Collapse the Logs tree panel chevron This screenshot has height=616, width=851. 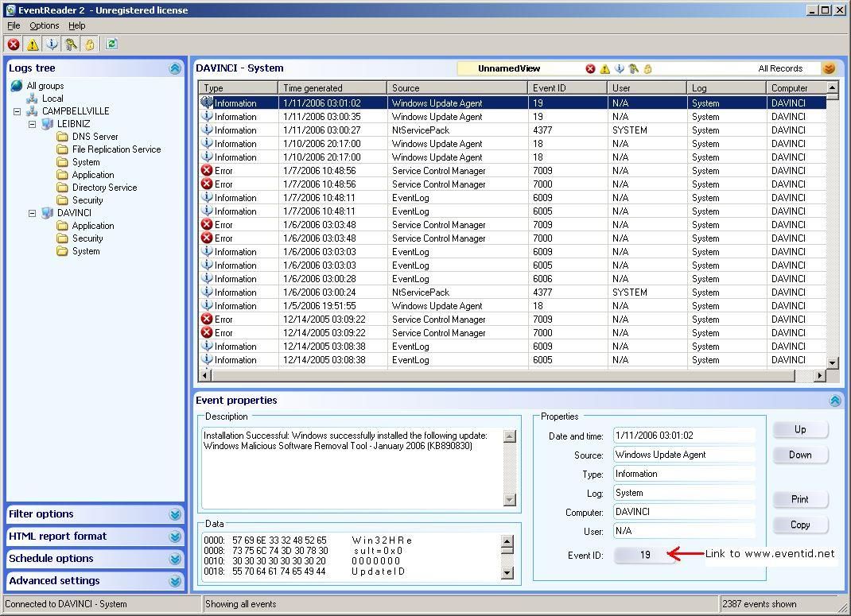(x=175, y=68)
